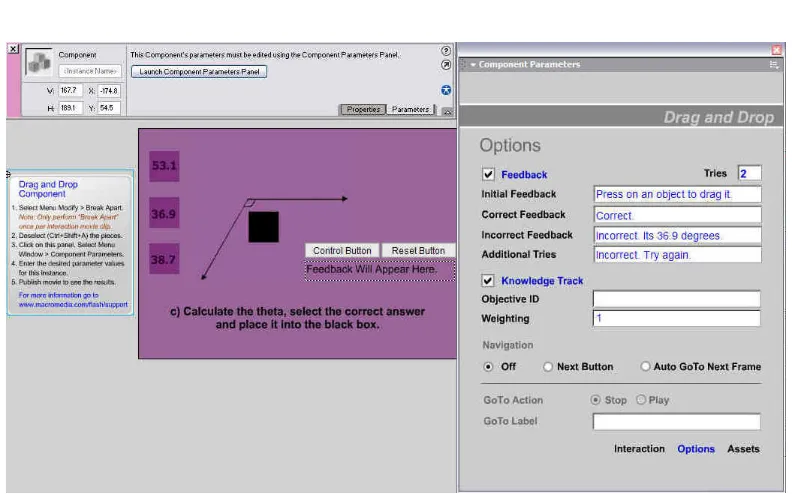Edit the Correct Feedback field
The image size is (792, 494).
[677, 215]
